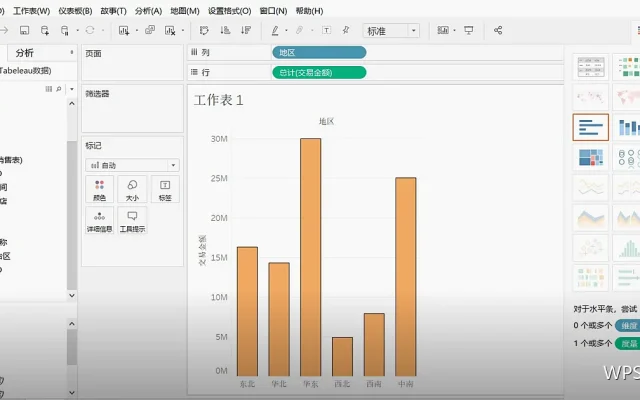Open the 工作表(W) menu
This screenshot has width=640, height=400.
point(31,11)
